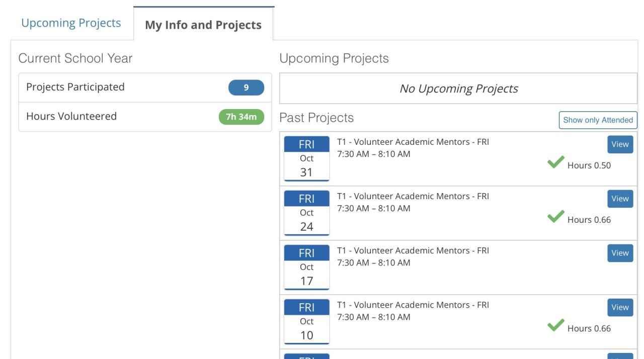Click the Oct 17 calendar date icon
The image size is (644, 359).
tap(306, 267)
